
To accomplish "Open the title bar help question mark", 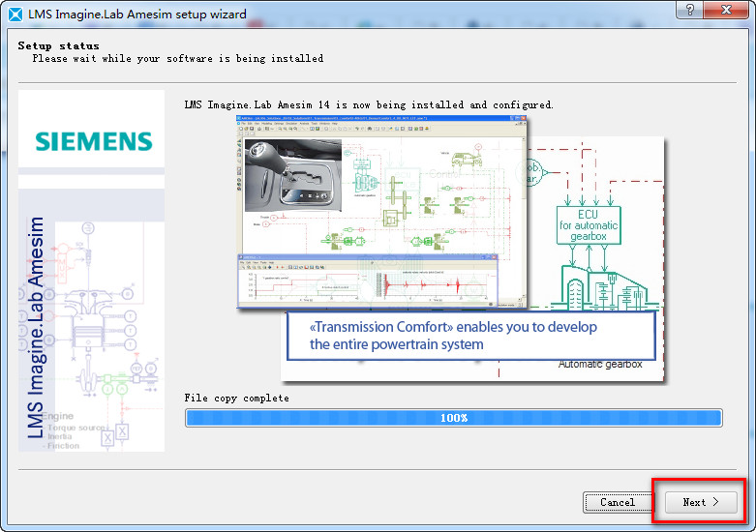I will click(x=690, y=10).
